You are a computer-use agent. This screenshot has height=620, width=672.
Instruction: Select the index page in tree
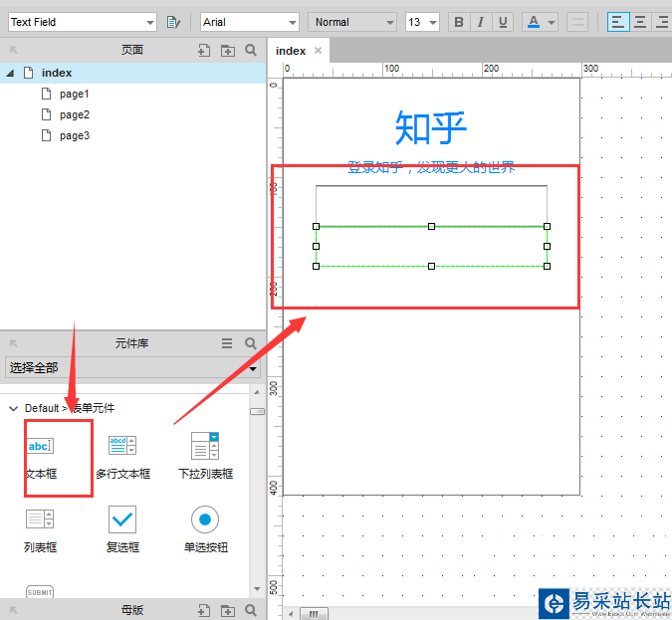click(57, 73)
